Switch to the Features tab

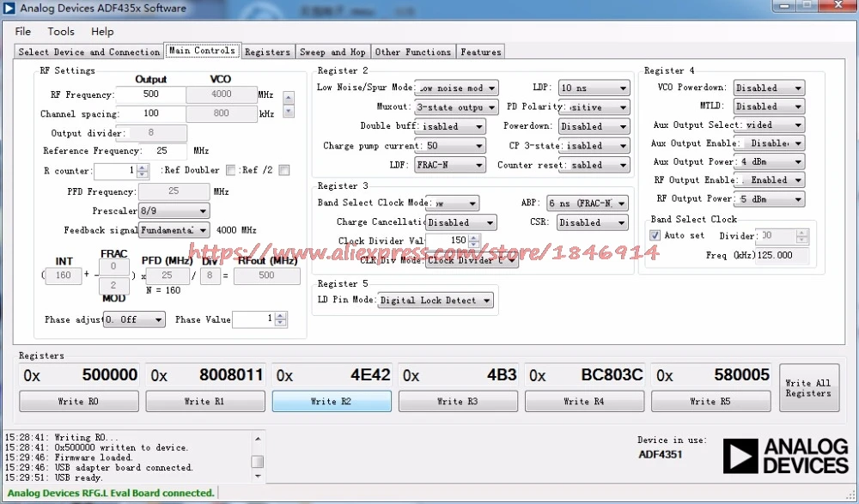point(480,52)
